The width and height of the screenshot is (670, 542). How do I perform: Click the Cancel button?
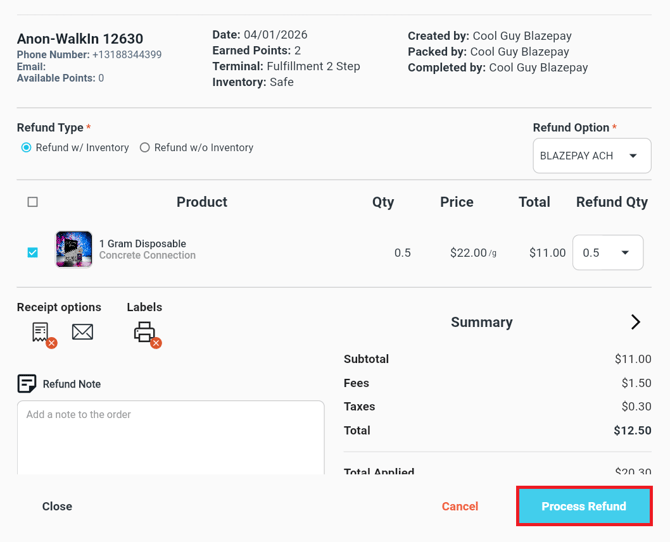(x=460, y=506)
